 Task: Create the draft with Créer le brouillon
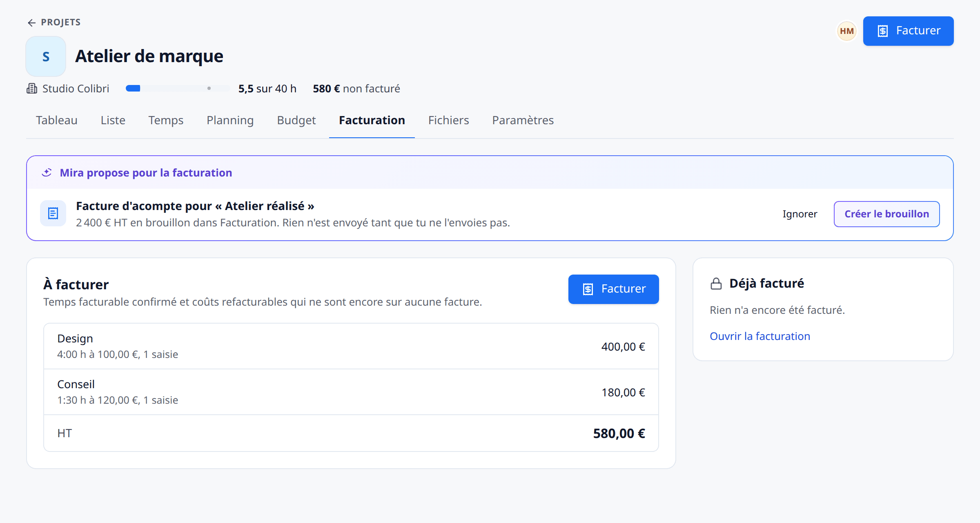tap(886, 214)
